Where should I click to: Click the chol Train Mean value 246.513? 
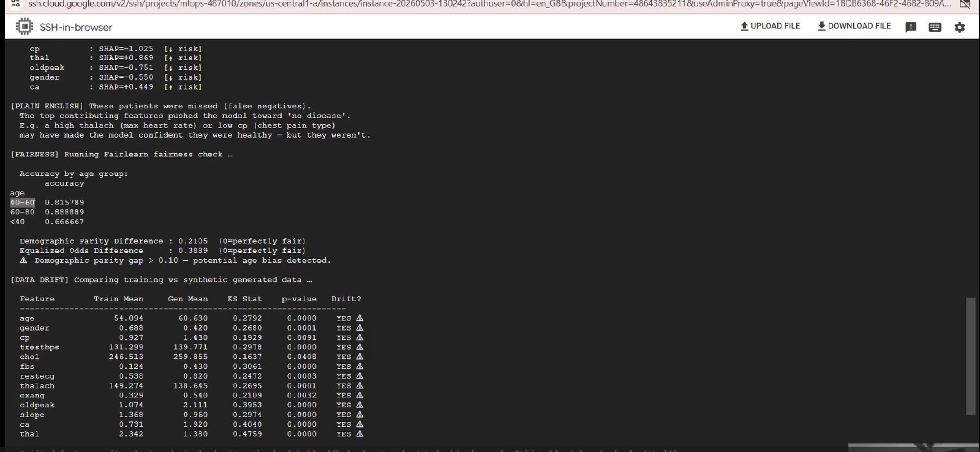coord(126,357)
